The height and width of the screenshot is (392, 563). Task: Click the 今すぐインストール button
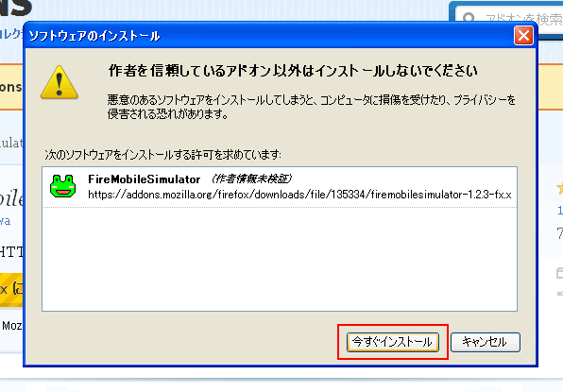tap(392, 342)
